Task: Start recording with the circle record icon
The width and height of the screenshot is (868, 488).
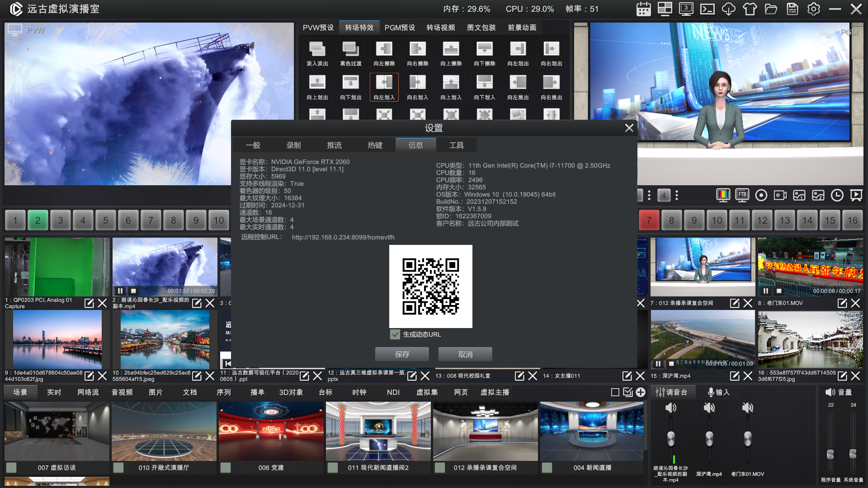Action: [761, 195]
